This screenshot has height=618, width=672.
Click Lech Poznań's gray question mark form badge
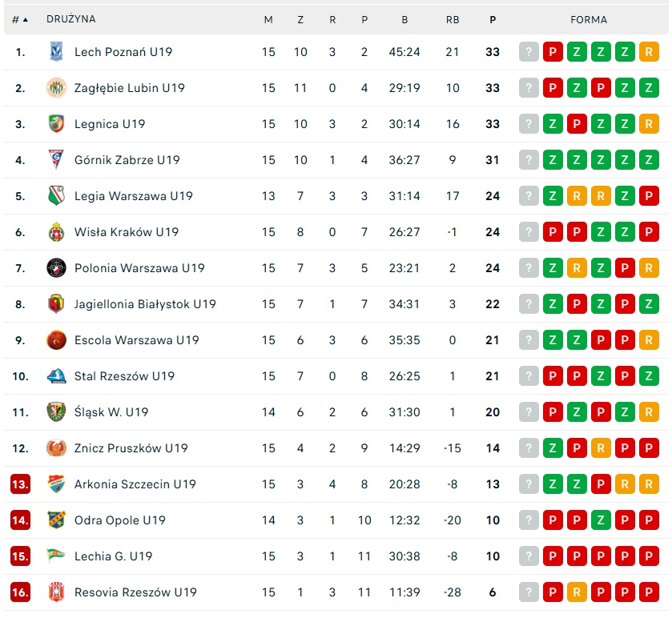click(529, 52)
